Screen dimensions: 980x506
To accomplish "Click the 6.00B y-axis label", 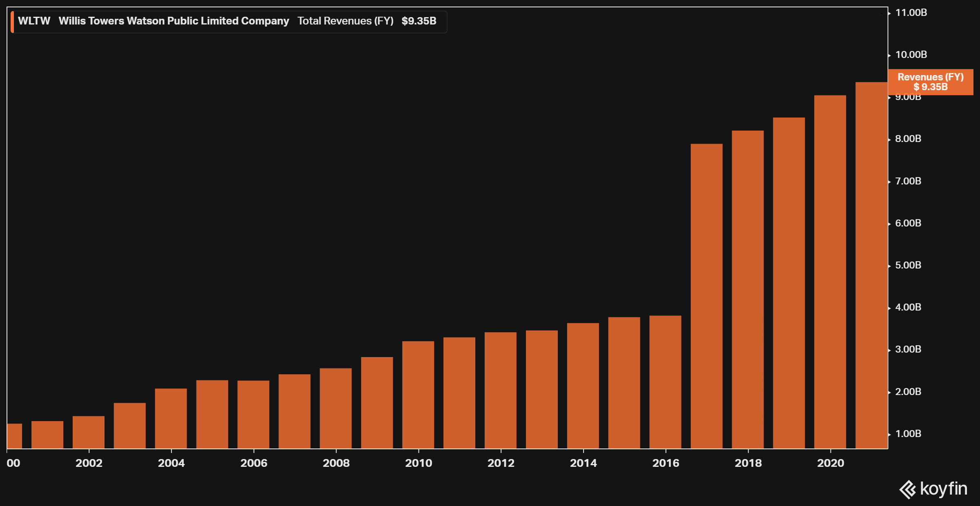I will coord(908,223).
